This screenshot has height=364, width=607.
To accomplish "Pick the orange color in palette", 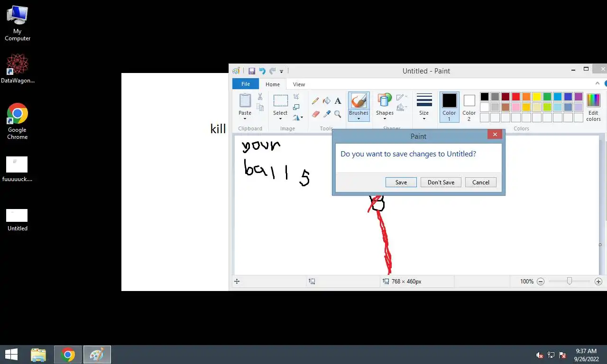I will tap(526, 97).
